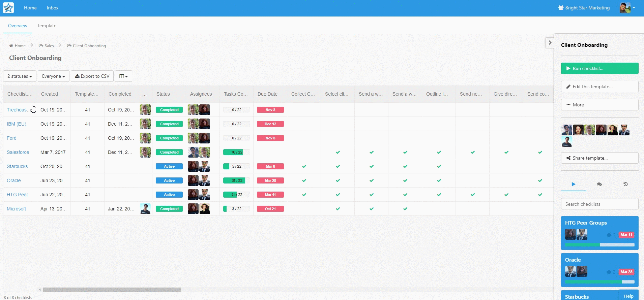Open the Inbox
The height and width of the screenshot is (300, 644).
tap(53, 8)
